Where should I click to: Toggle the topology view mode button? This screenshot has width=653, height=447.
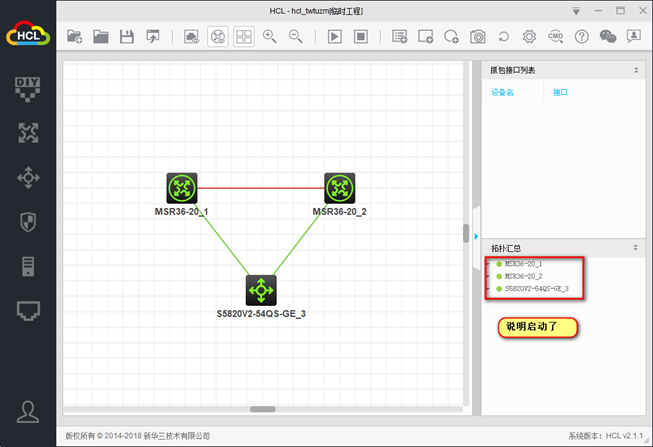click(218, 37)
